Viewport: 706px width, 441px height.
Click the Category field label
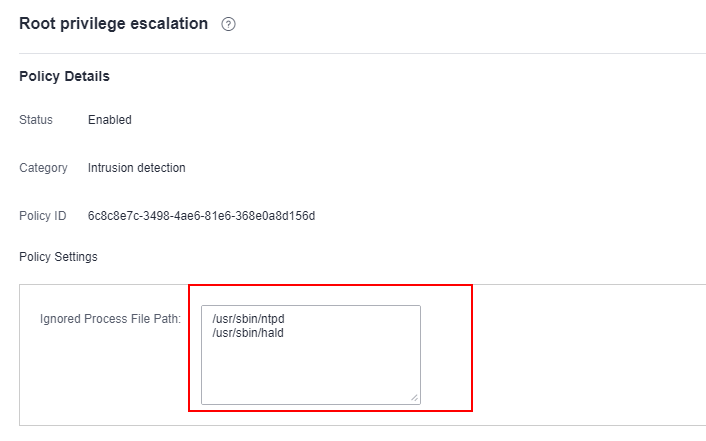pos(43,168)
